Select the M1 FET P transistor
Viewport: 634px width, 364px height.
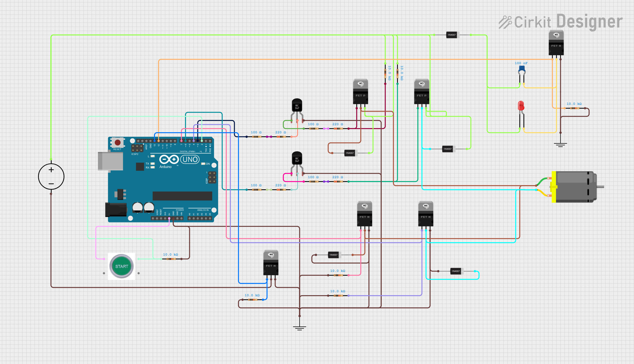[361, 92]
